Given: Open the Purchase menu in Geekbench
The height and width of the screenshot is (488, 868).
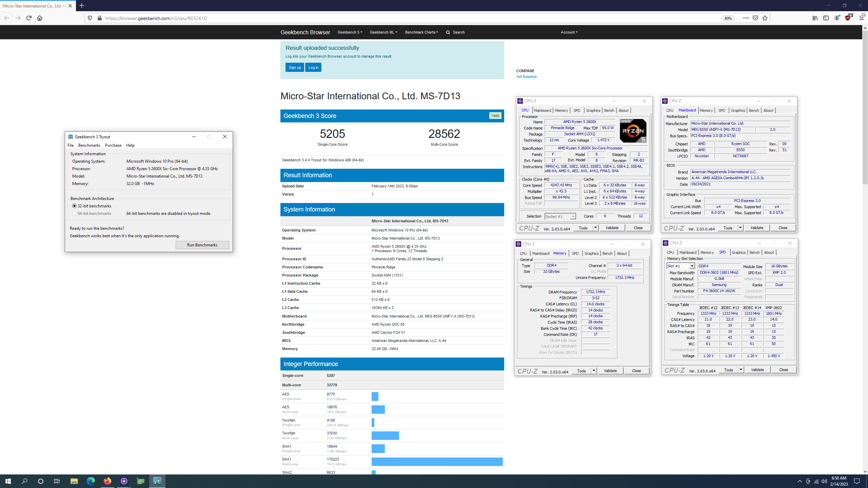Looking at the screenshot, I should coord(113,145).
